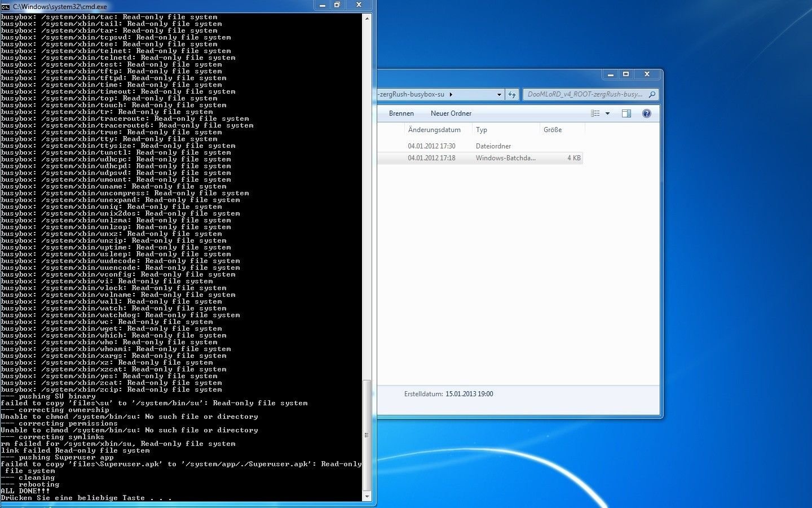Viewport: 812px width, 508px height.
Task: Click the 'link failed Read-only file system' line
Action: pyautogui.click(x=75, y=450)
